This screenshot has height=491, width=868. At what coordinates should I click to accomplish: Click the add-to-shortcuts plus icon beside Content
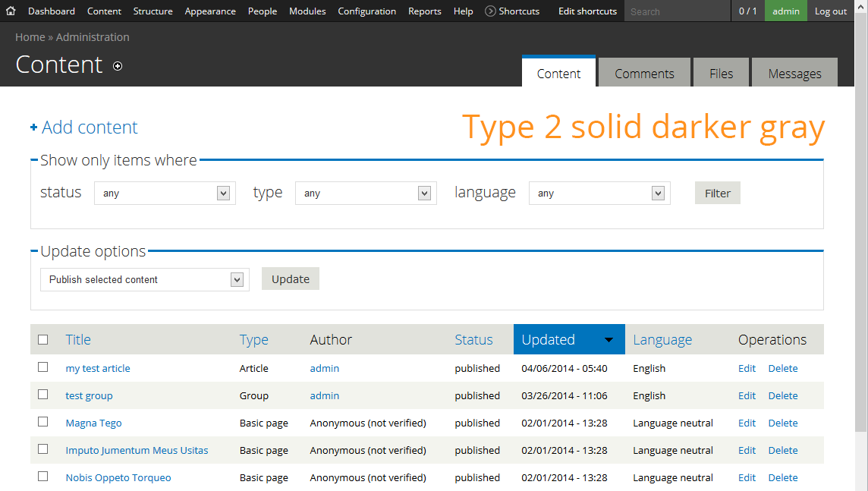118,66
